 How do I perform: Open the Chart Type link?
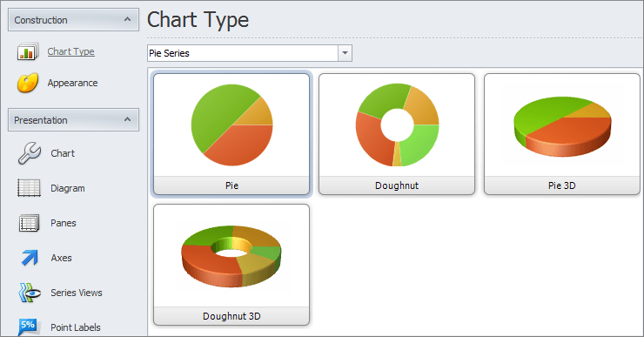(x=70, y=51)
